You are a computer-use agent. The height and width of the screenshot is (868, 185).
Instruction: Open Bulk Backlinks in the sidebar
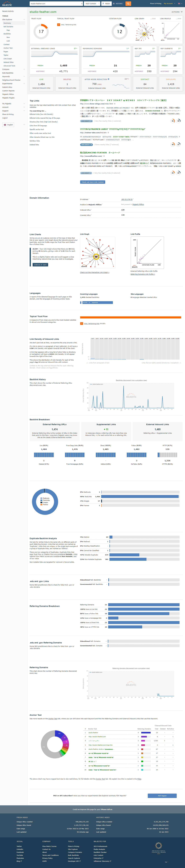[x=8, y=73]
